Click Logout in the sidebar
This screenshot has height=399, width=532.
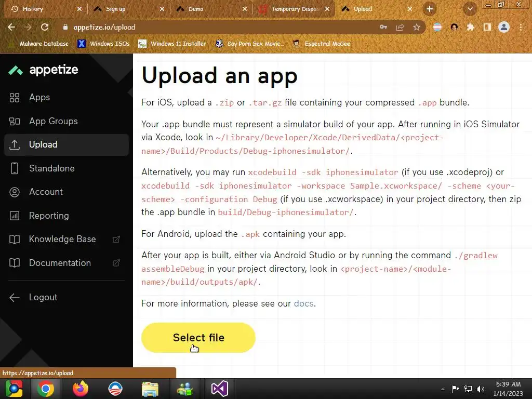43,297
